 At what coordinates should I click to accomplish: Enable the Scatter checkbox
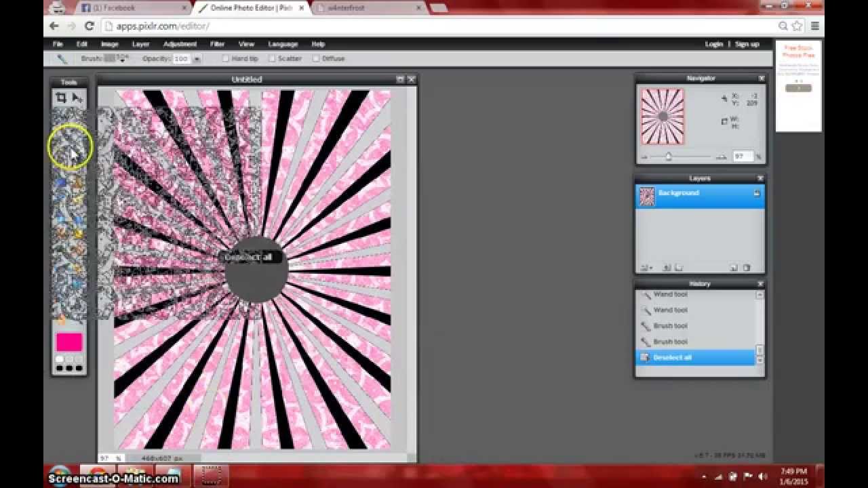tap(272, 59)
